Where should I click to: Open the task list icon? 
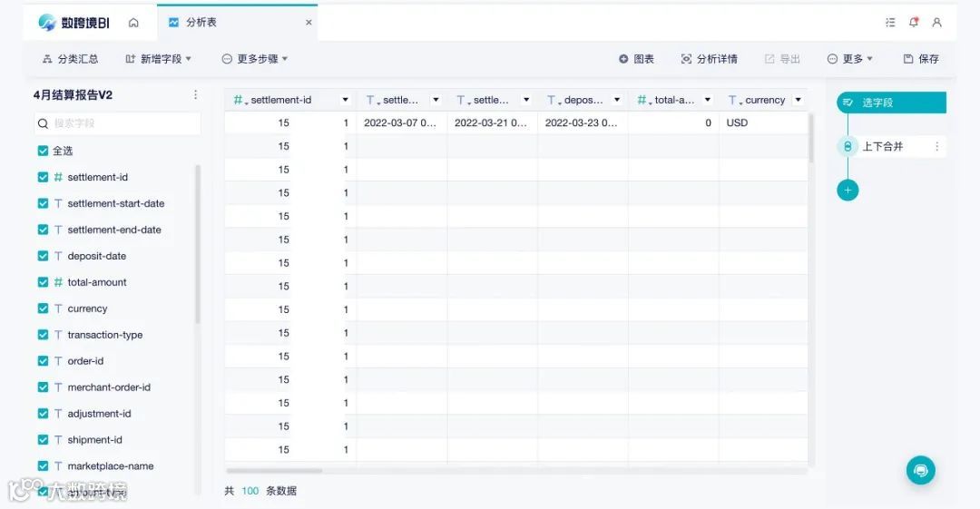890,23
